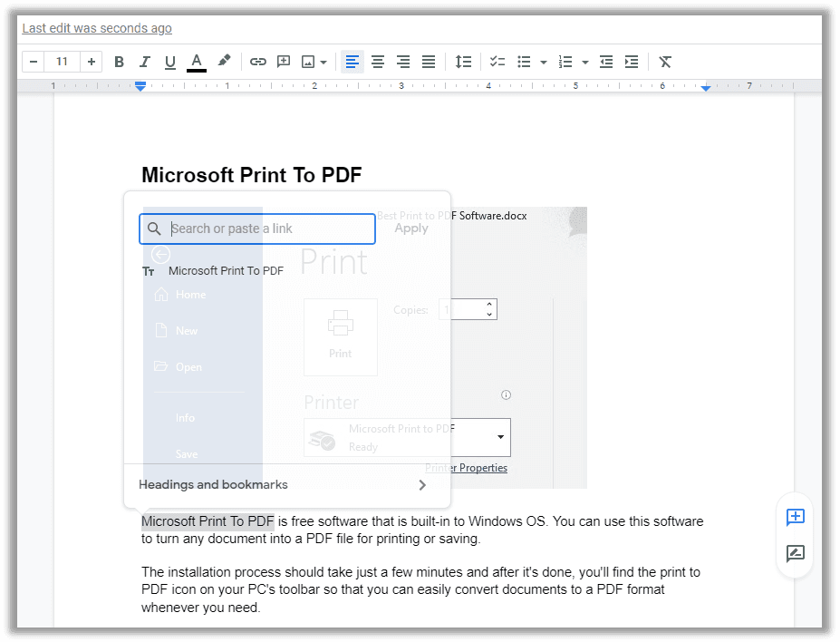Apply justified alignment
The height and width of the screenshot is (642, 840).
click(x=428, y=61)
